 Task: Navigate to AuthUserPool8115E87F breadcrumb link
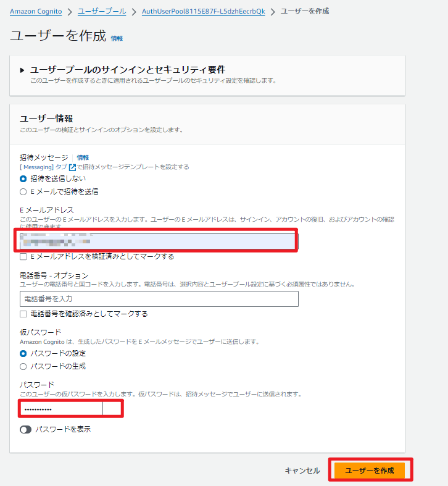[x=203, y=12]
